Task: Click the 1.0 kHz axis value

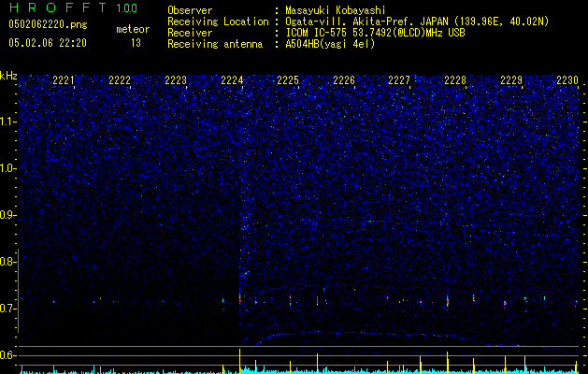Action: 8,168
